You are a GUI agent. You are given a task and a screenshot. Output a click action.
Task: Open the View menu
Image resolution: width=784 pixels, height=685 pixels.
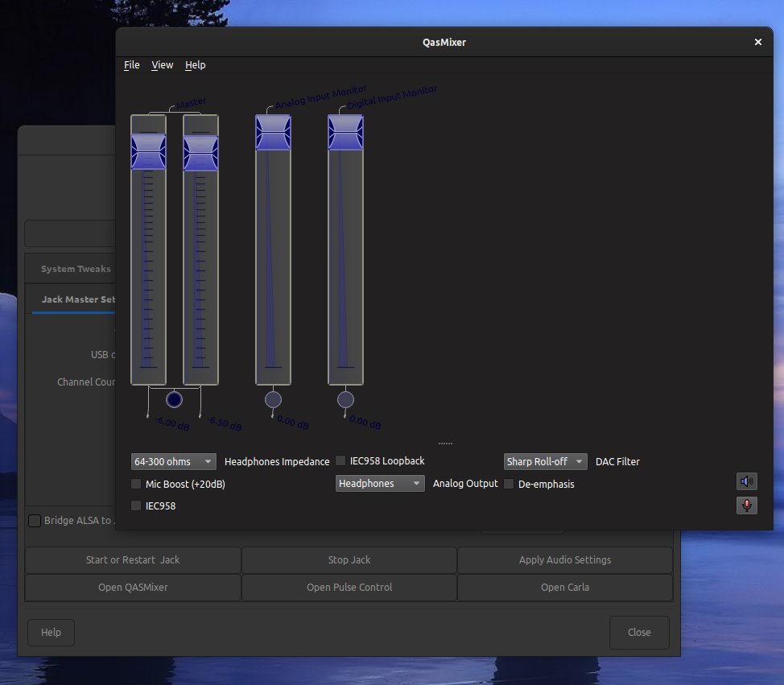pyautogui.click(x=162, y=64)
